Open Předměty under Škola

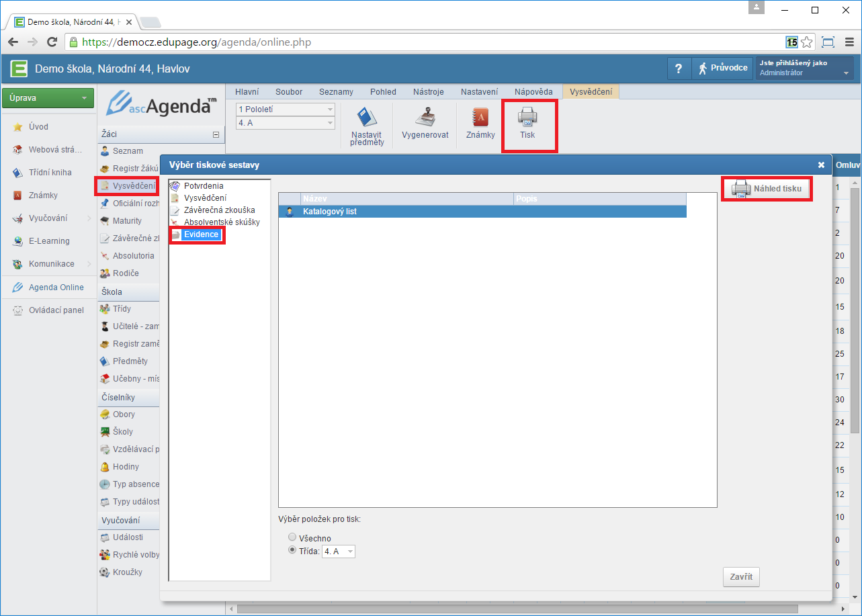pos(129,361)
